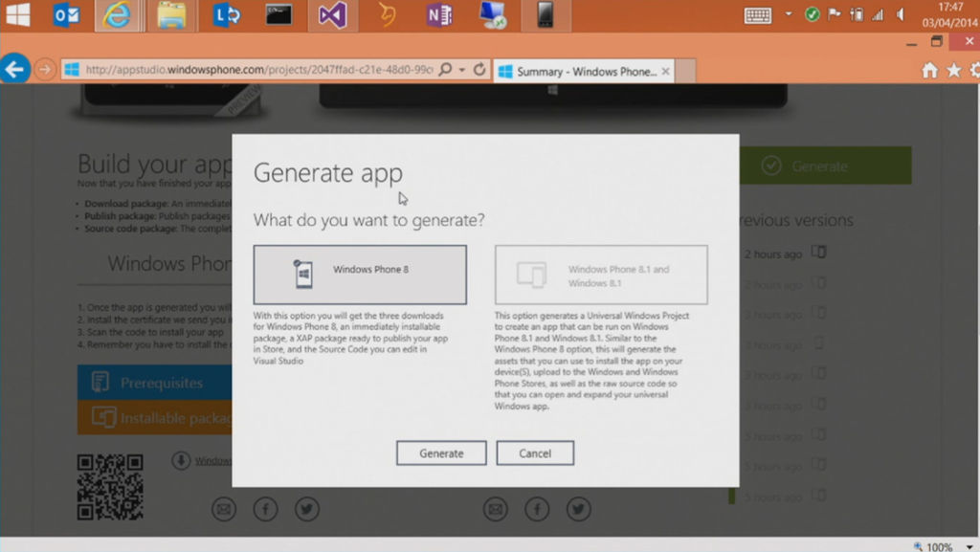Share on Facebook icon on left

pos(266,509)
